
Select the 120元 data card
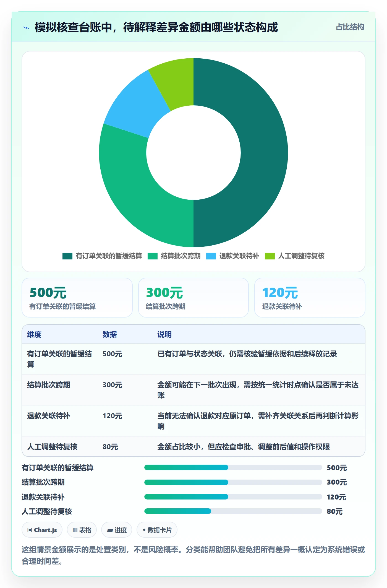tap(310, 298)
